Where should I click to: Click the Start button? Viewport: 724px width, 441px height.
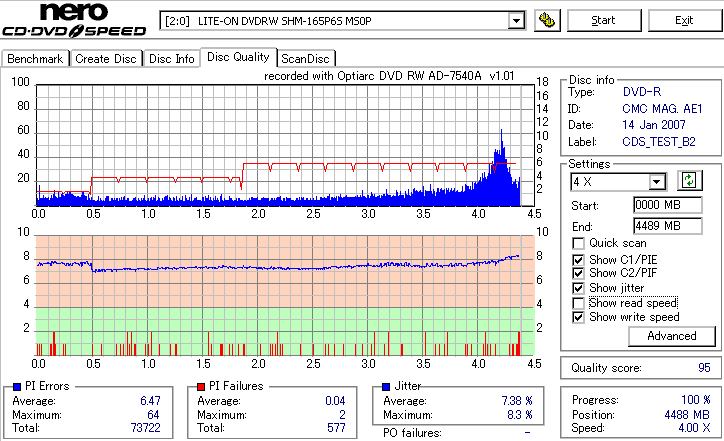tap(603, 20)
